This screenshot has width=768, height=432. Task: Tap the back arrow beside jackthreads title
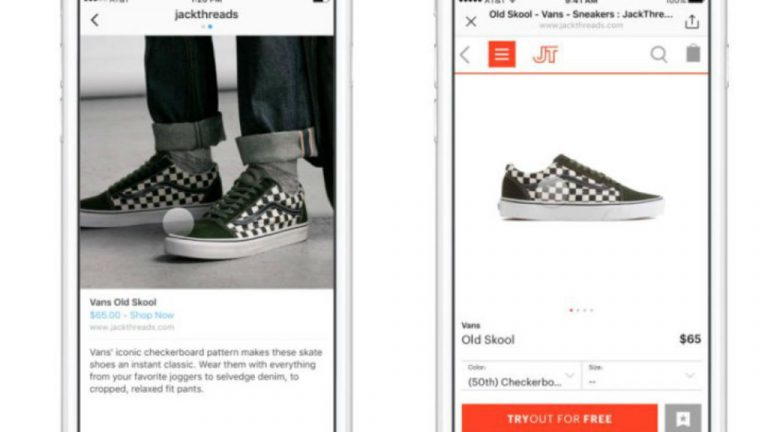tap(95, 20)
